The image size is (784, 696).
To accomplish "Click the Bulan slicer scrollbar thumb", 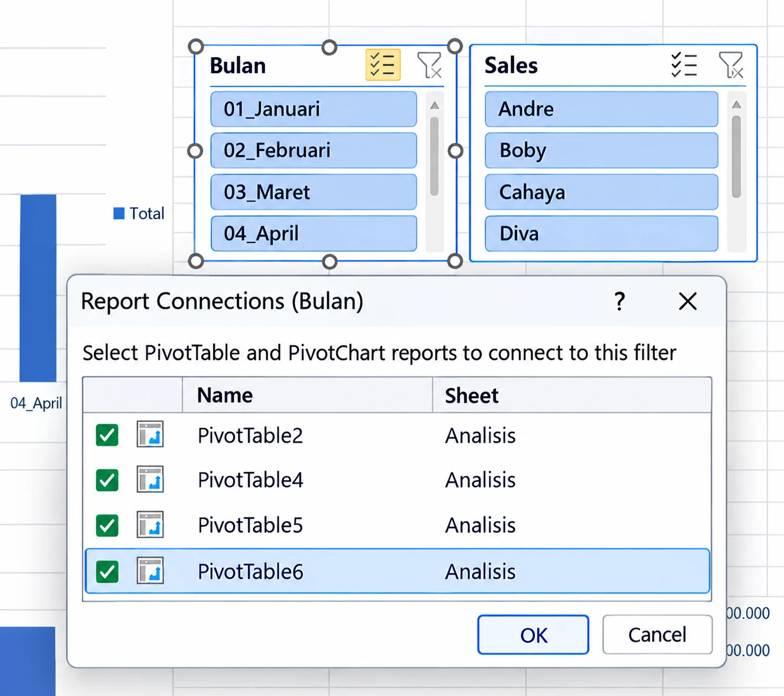I will coord(434,156).
